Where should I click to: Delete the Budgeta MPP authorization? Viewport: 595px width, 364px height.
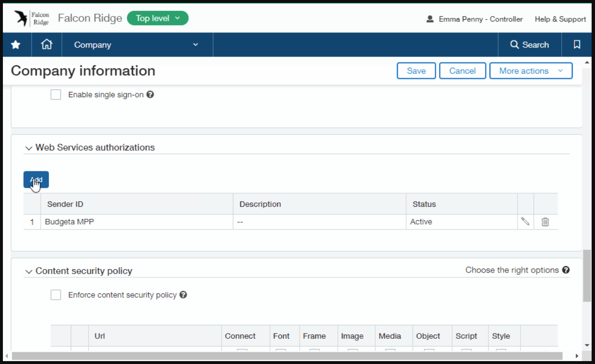(545, 222)
